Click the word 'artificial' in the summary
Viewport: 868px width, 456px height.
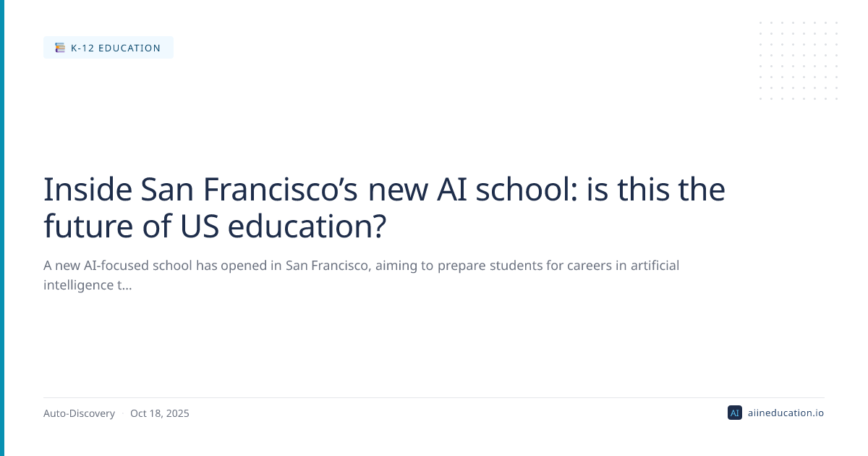650,266
